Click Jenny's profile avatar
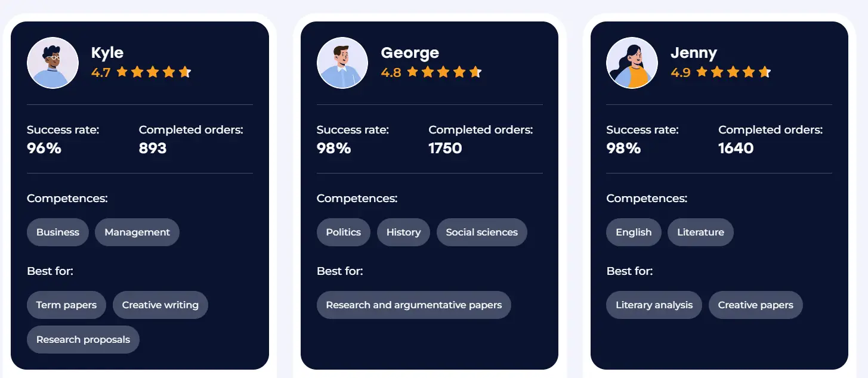The width and height of the screenshot is (868, 378). pos(632,63)
